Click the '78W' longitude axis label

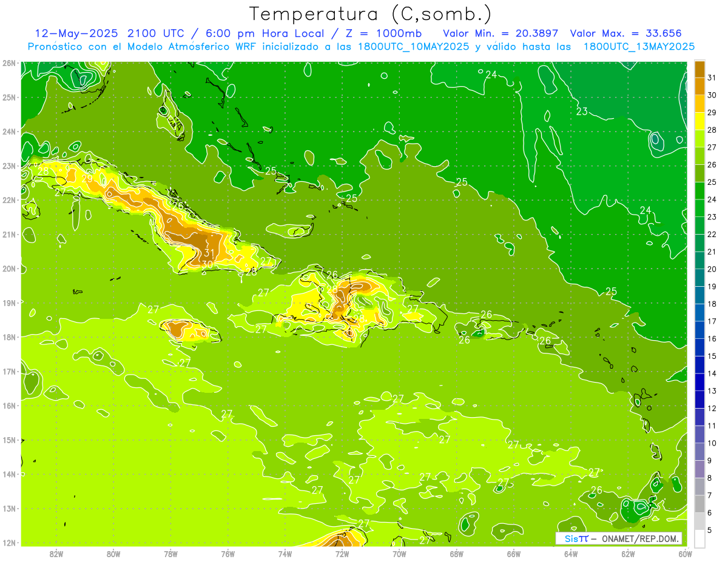[170, 554]
